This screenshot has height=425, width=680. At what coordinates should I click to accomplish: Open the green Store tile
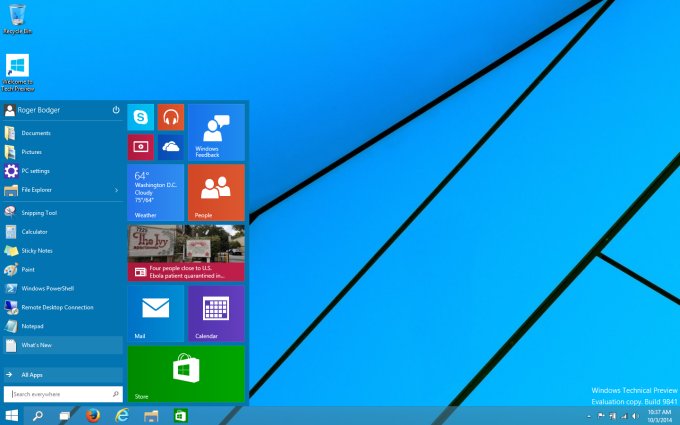point(186,374)
